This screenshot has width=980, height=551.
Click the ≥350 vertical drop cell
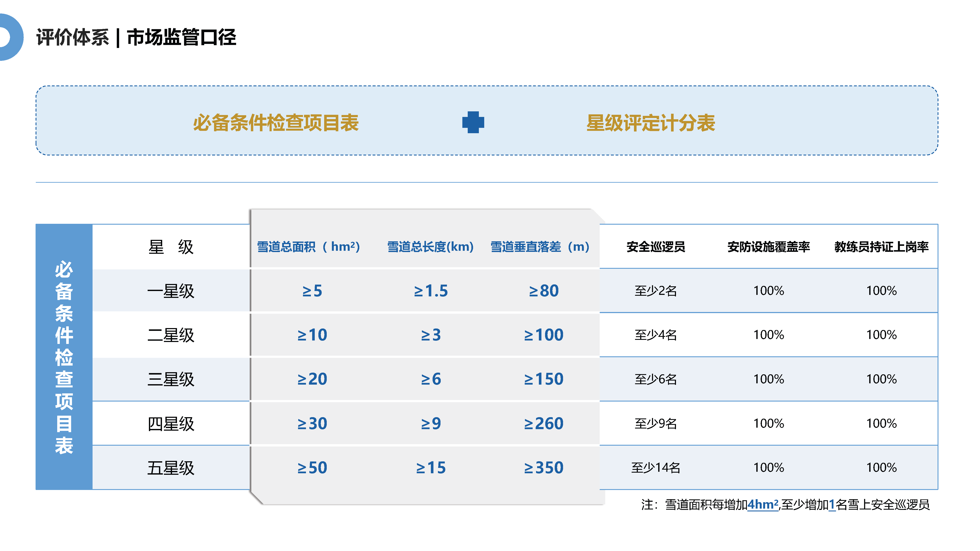[544, 468]
